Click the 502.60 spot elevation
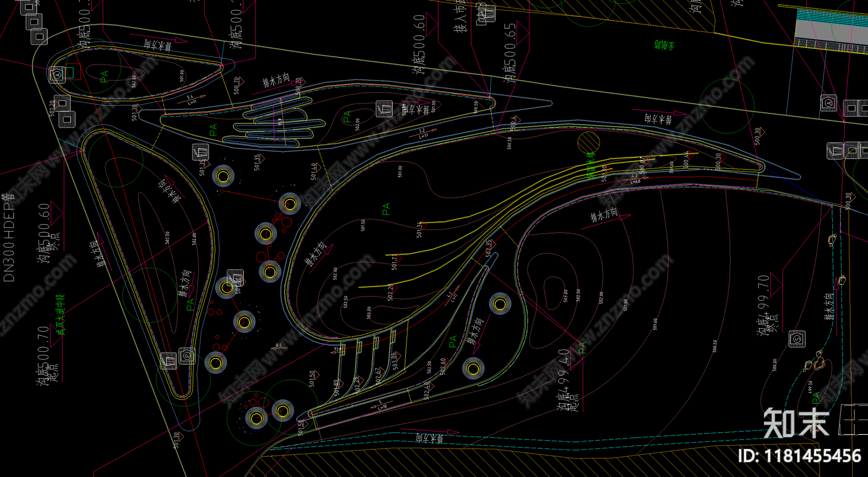This screenshot has height=477, width=868. point(443,366)
